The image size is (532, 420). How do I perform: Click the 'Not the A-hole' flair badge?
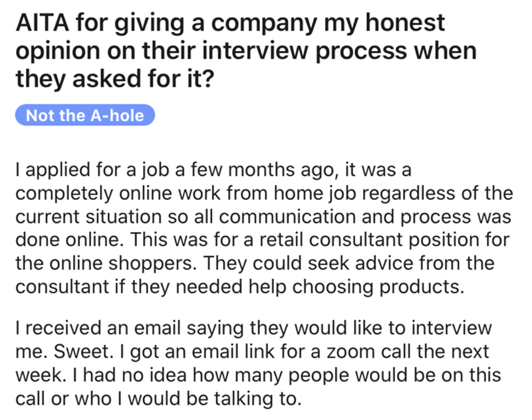84,115
